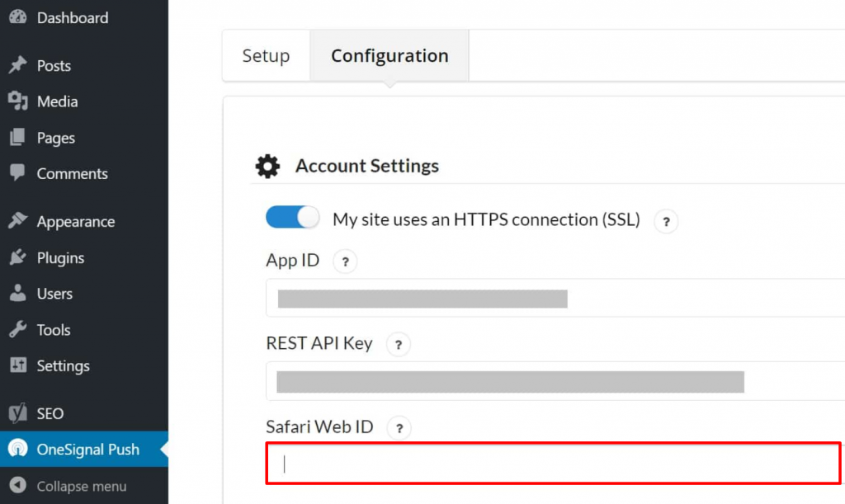Click the Collapse menu label
This screenshot has width=845, height=504.
pos(82,486)
